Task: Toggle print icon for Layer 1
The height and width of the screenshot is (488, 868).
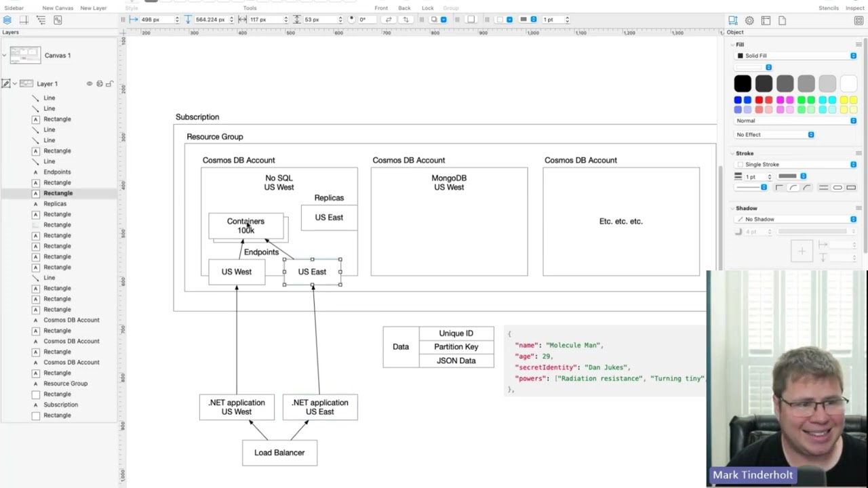Action: click(99, 84)
